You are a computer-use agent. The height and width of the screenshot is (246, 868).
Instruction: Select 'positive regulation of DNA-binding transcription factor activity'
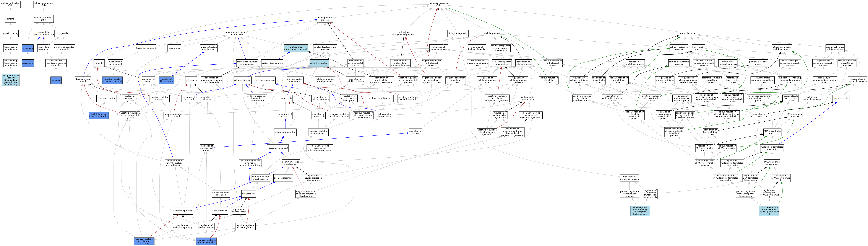(640, 211)
